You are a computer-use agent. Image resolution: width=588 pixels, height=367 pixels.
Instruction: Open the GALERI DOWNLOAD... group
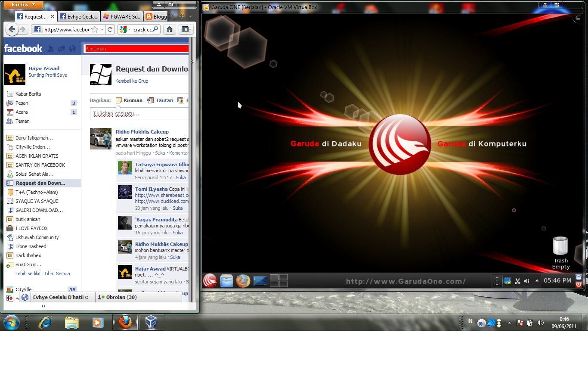(x=42, y=210)
